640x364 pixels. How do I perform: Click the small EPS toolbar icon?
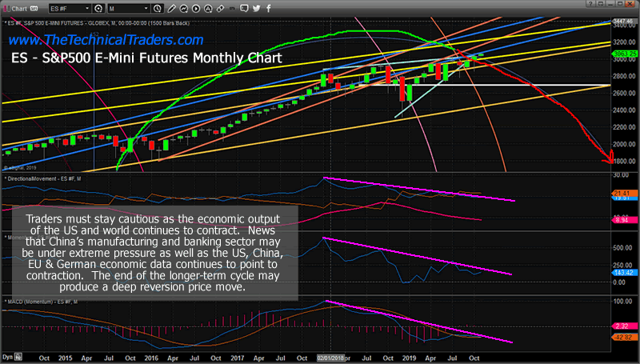click(x=232, y=9)
